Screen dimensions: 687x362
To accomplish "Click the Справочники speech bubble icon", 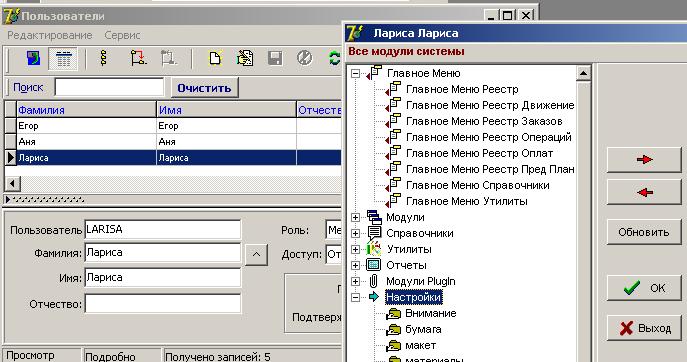I will (374, 233).
